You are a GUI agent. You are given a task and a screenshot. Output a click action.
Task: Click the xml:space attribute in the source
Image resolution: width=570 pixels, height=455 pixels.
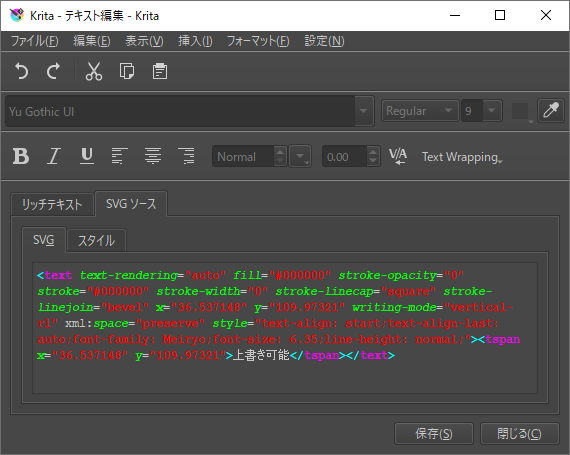pyautogui.click(x=97, y=323)
